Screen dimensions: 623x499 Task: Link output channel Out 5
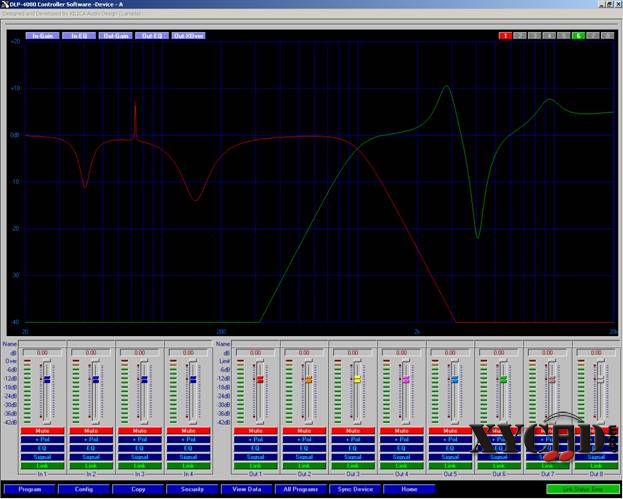point(450,466)
